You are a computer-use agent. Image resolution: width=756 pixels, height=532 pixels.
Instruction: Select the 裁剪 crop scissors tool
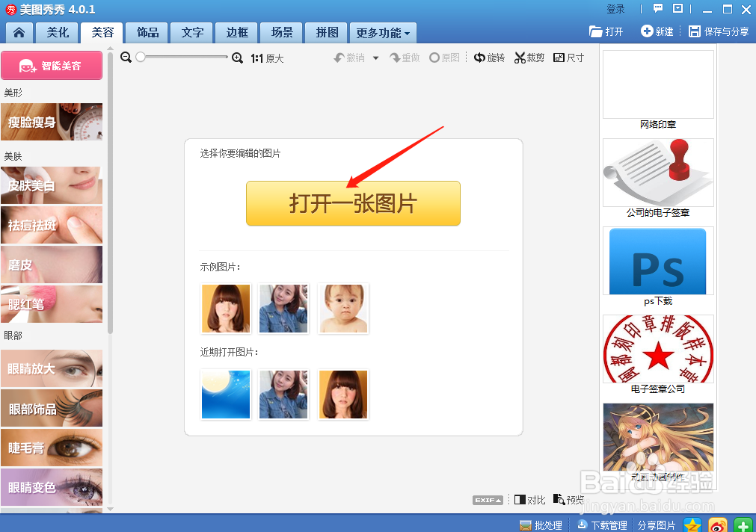(x=529, y=58)
